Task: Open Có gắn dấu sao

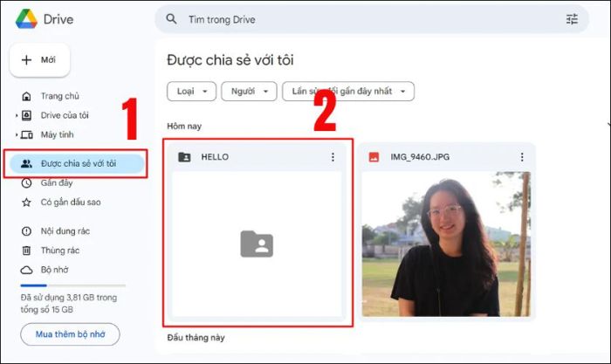Action: click(71, 203)
